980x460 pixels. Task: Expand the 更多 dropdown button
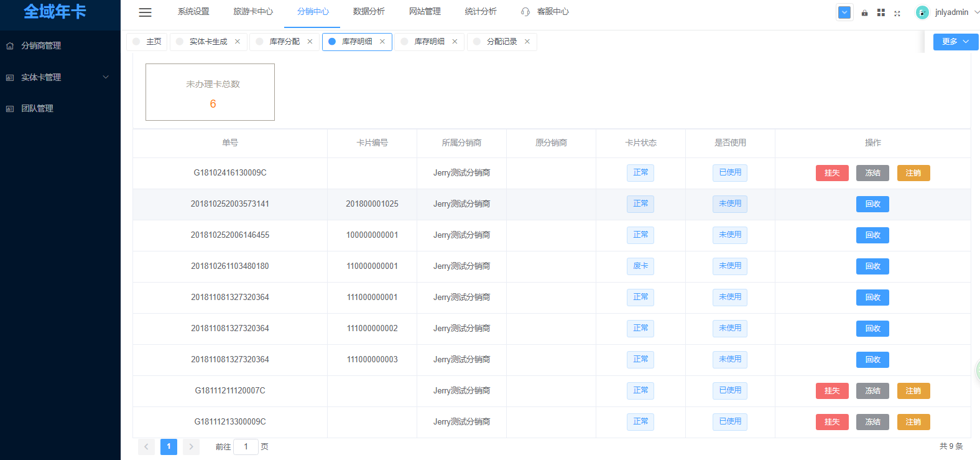coord(955,42)
